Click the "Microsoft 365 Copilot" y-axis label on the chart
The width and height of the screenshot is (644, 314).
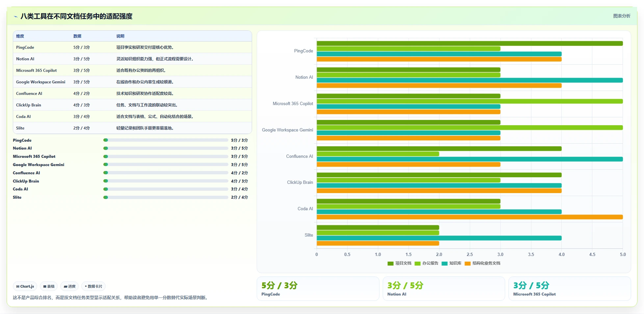[x=293, y=104]
